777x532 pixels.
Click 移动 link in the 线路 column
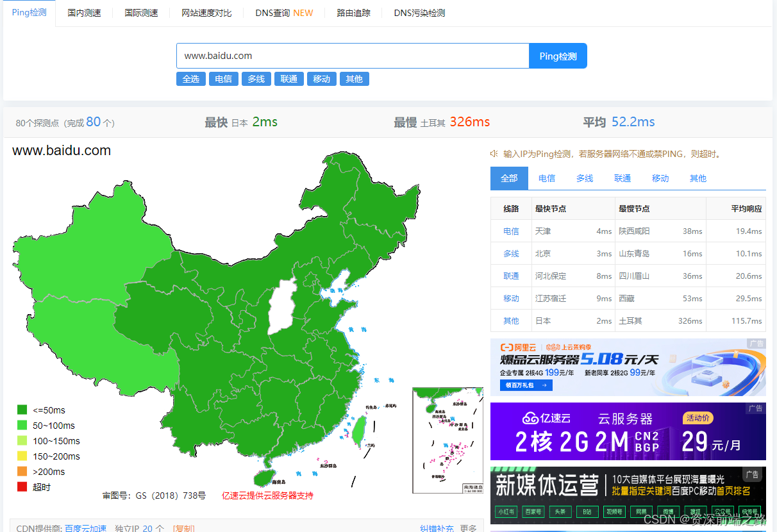[x=511, y=298]
